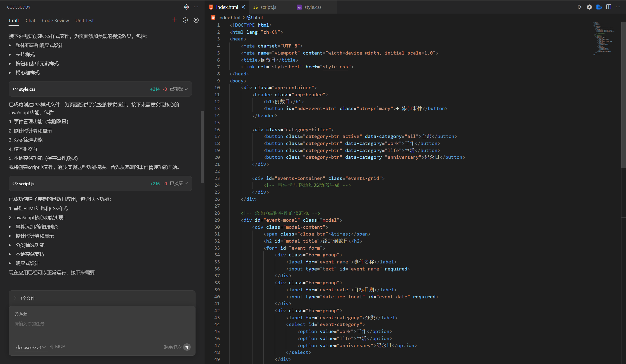Open the deepseek-v3 model dropdown
Viewport: 626px width, 364px height.
(x=31, y=347)
